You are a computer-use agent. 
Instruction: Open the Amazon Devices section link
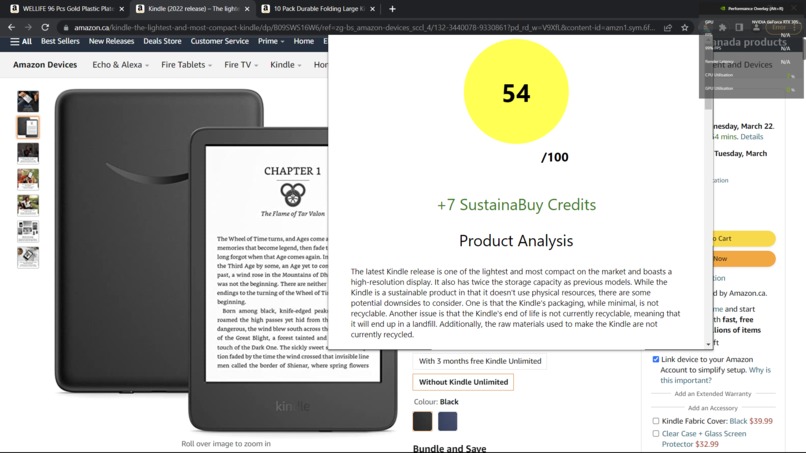(x=45, y=65)
